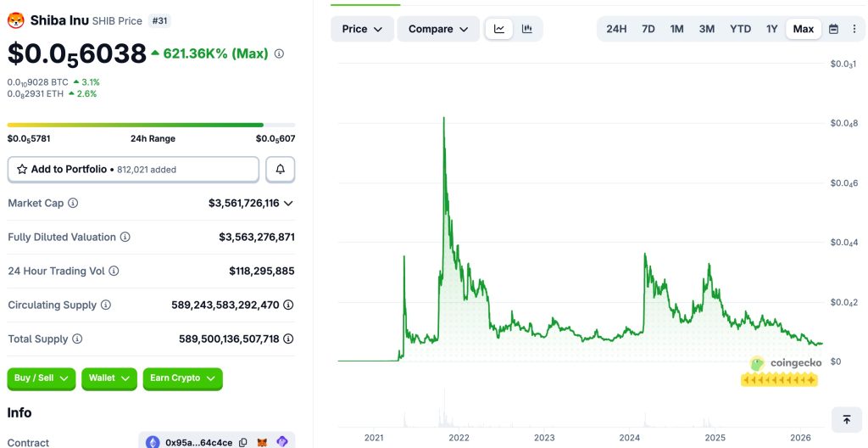Image resolution: width=868 pixels, height=448 pixels.
Task: Click the ETH price conversion line
Action: [x=52, y=93]
